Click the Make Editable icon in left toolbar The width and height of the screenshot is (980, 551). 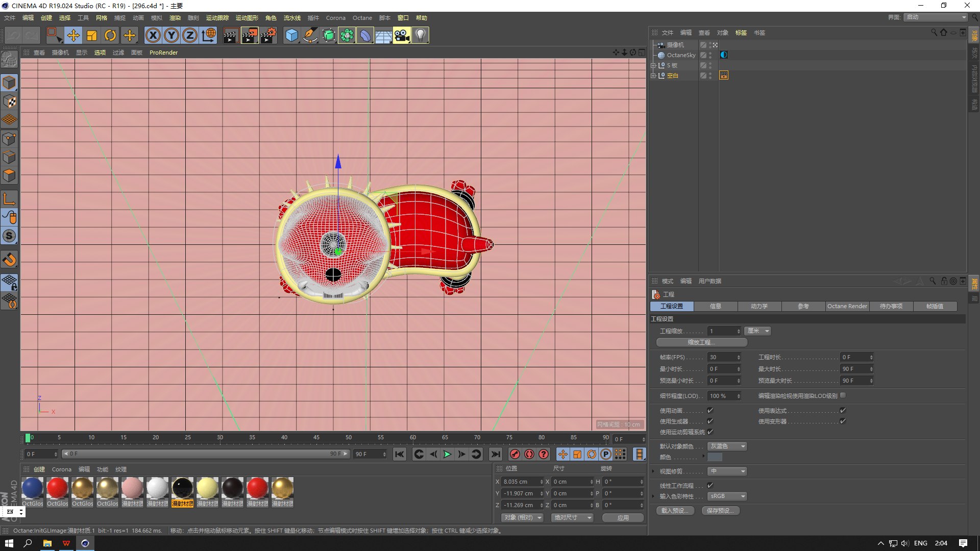[9, 60]
